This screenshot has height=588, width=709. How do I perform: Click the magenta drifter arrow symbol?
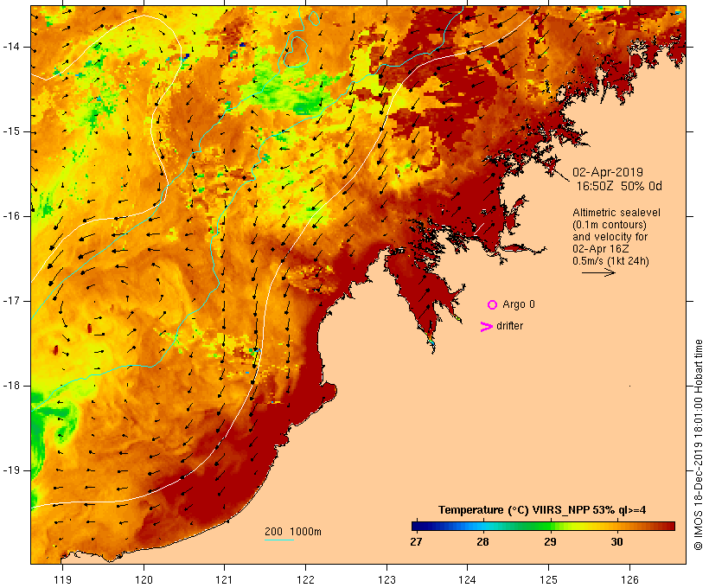[487, 327]
